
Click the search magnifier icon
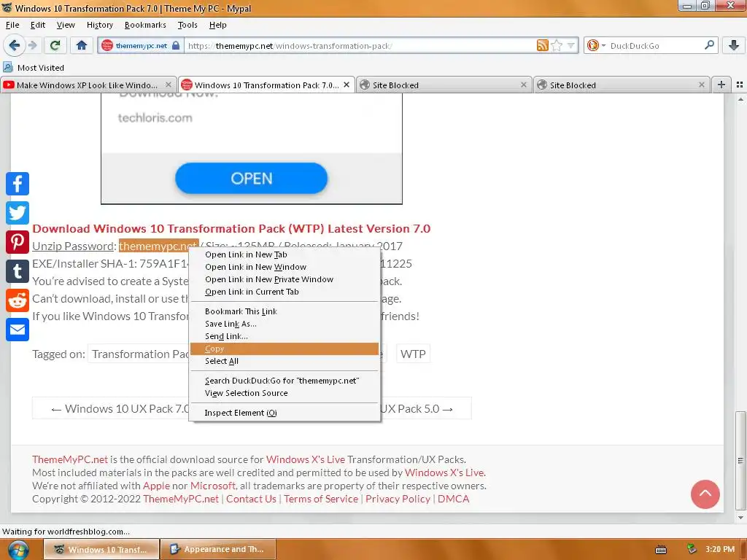(709, 45)
